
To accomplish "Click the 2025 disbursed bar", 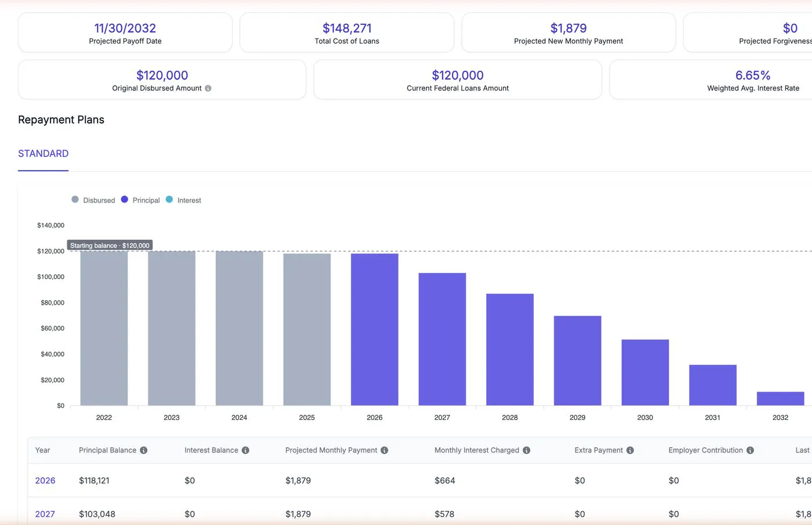I will click(307, 330).
